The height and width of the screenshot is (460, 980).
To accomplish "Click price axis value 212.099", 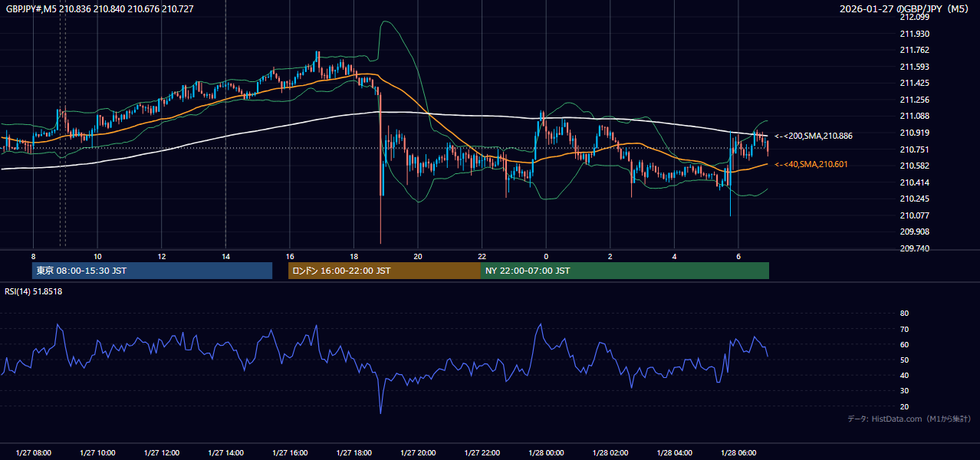I will click(x=914, y=17).
